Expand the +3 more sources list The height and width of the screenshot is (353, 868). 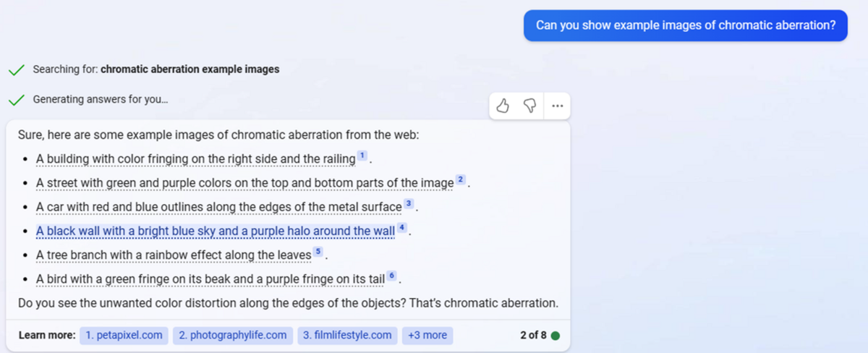[x=427, y=336]
